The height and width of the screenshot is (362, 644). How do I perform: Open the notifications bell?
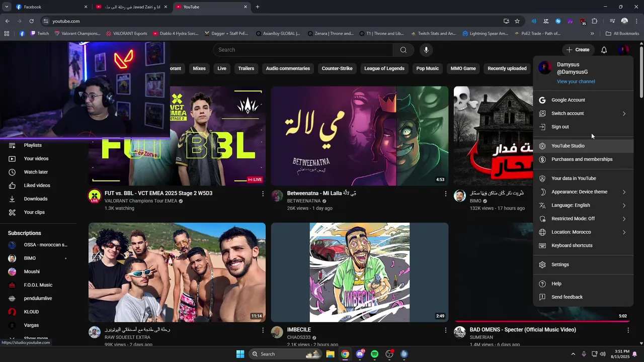tap(604, 50)
